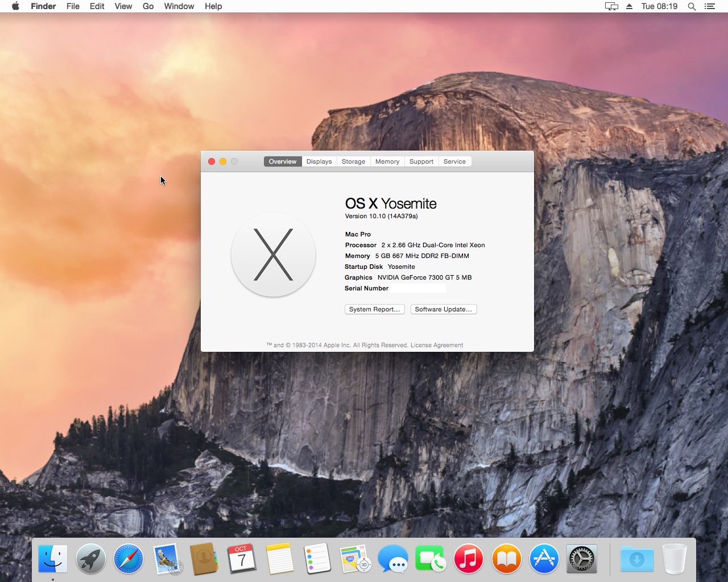Open Reminders list icon in Dock

pos(317,558)
